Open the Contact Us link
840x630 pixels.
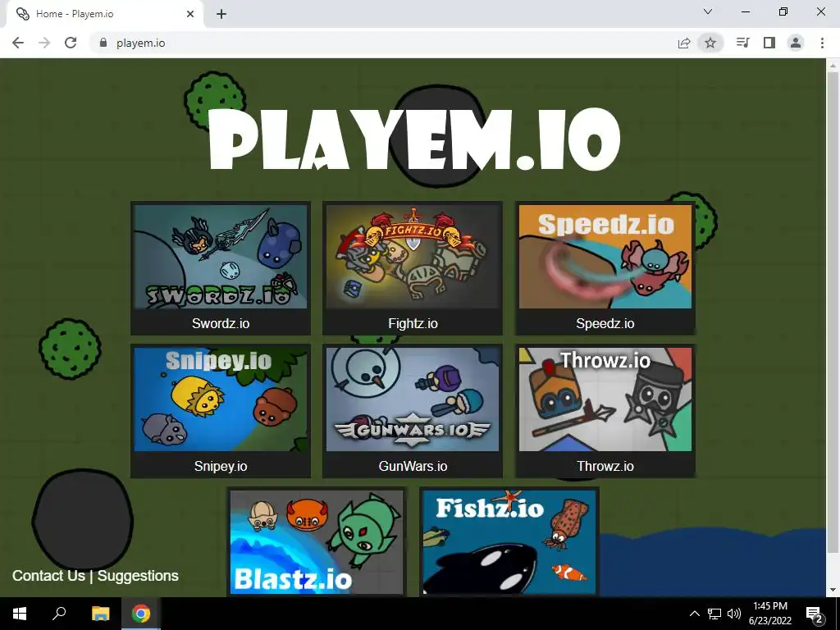pyautogui.click(x=48, y=576)
